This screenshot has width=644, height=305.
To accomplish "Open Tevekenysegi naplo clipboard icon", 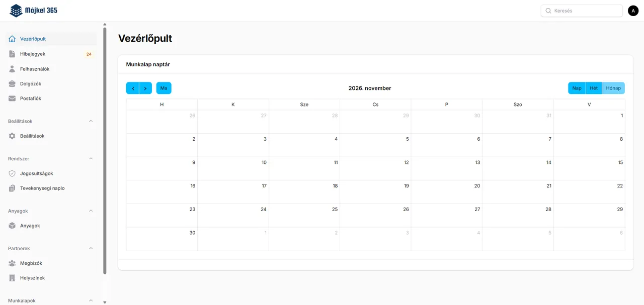I will (x=12, y=188).
